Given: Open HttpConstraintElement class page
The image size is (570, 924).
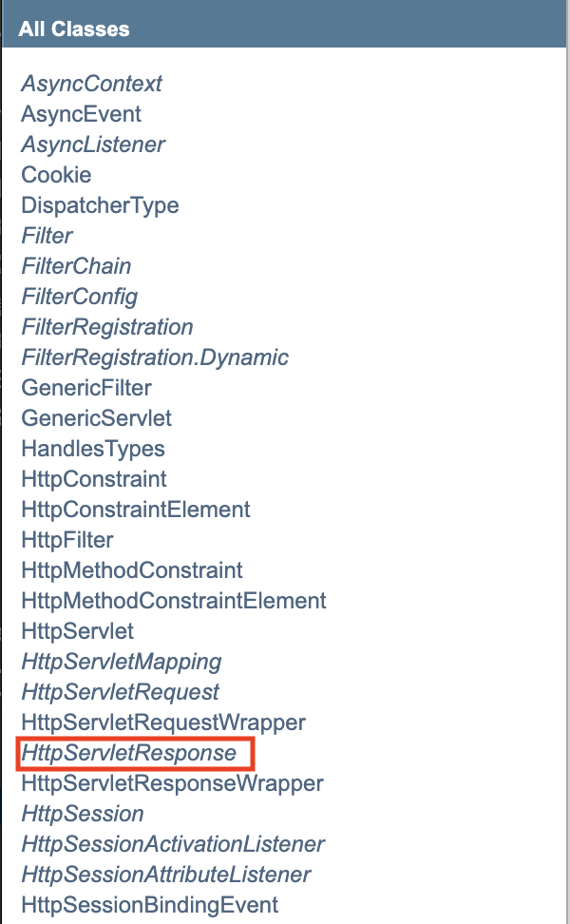Looking at the screenshot, I should click(x=135, y=510).
